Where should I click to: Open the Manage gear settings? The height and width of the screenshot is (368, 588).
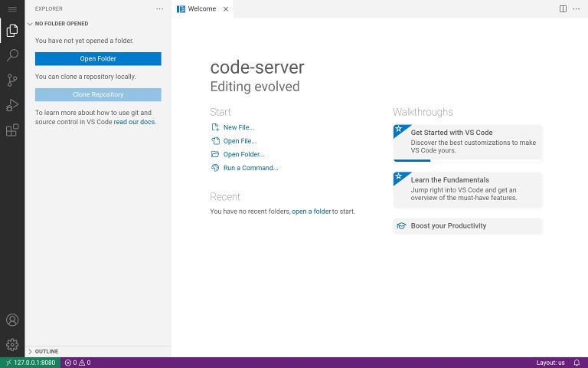12,344
